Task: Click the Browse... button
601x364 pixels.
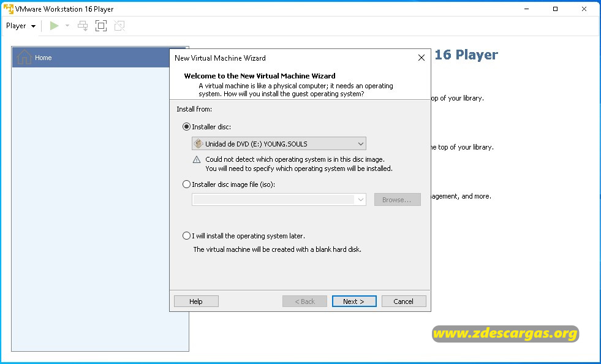Action: [398, 200]
